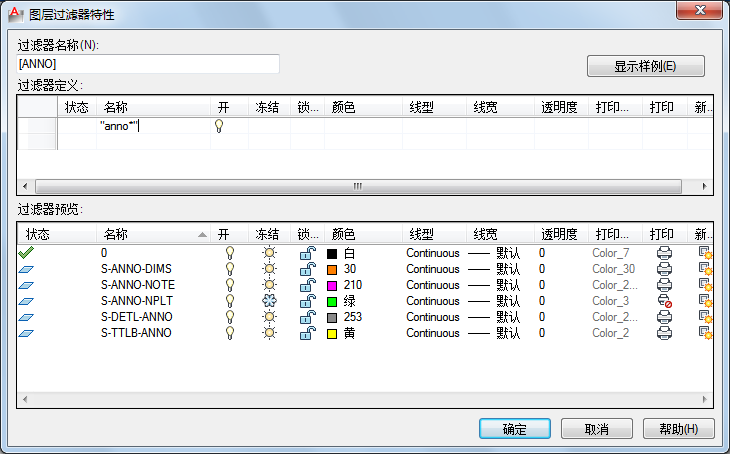
Task: Click the new viewport freeze icon for S-ANNO-DIMS
Action: coord(704,269)
